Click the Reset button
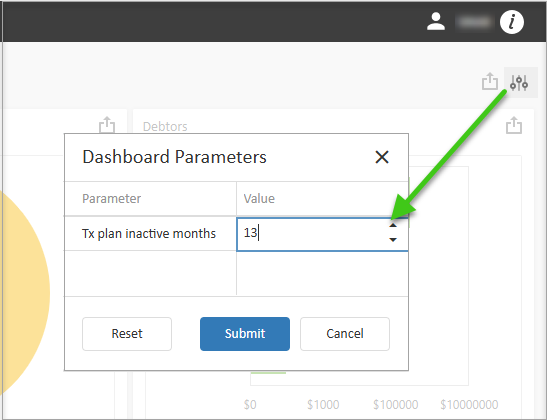 tap(127, 334)
